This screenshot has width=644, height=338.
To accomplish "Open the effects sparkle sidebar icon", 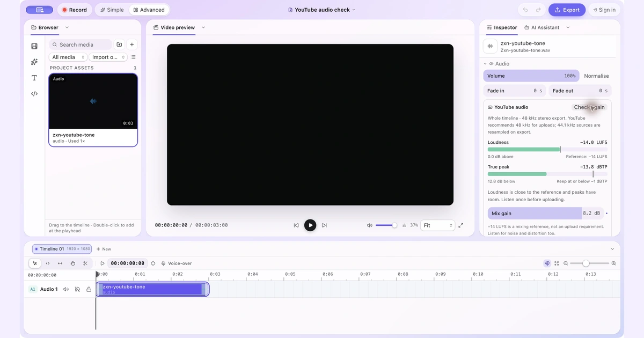I will pos(34,62).
